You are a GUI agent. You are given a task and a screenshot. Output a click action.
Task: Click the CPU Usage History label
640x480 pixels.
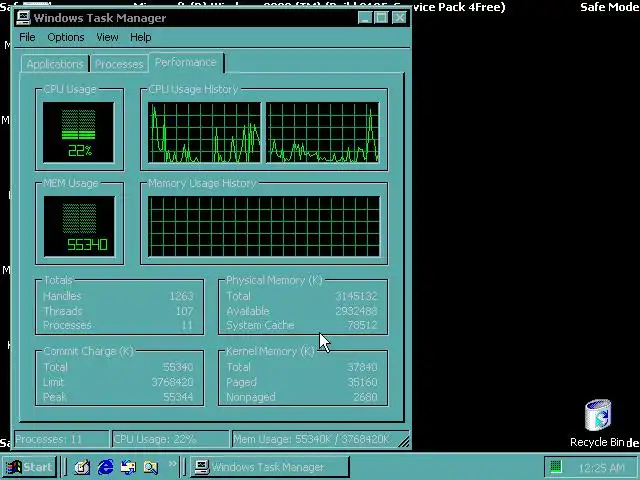(x=193, y=89)
